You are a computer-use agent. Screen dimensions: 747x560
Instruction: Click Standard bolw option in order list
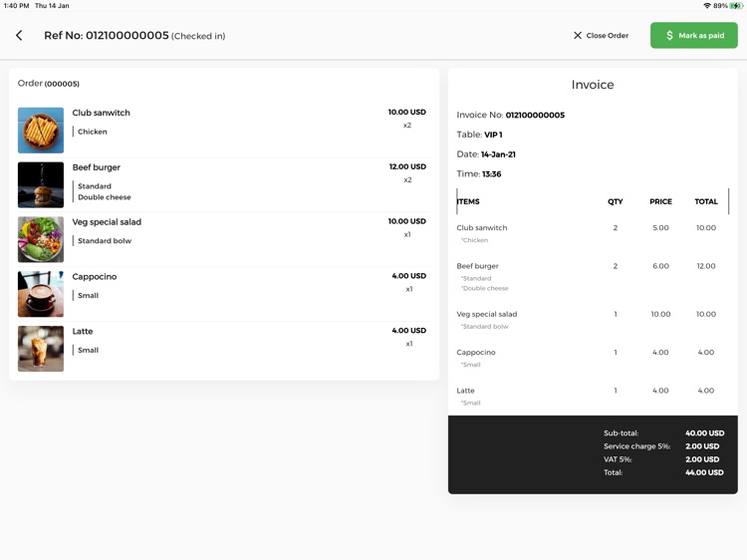[105, 241]
